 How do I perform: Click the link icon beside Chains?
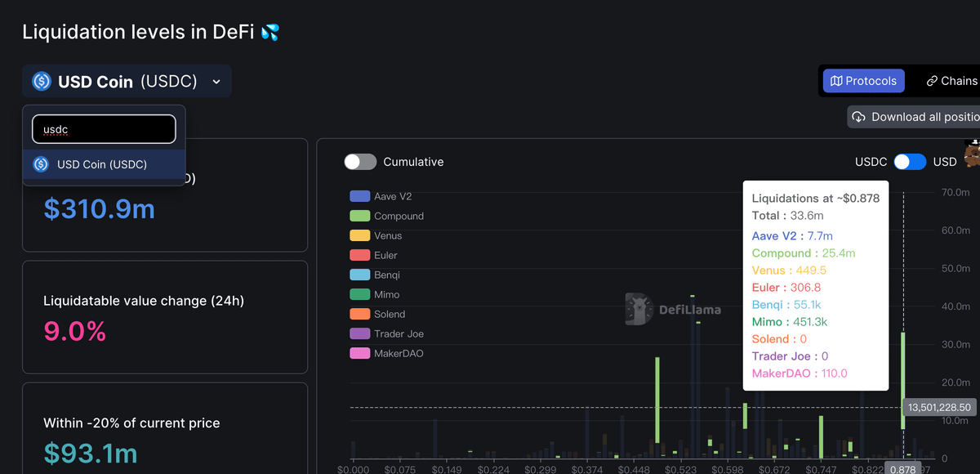[931, 81]
